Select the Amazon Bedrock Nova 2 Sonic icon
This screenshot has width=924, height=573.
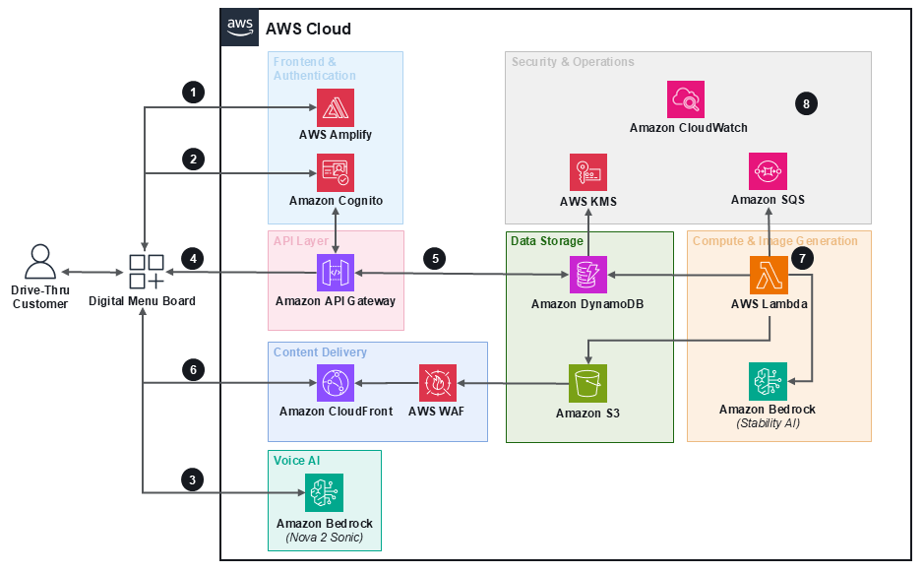point(324,493)
